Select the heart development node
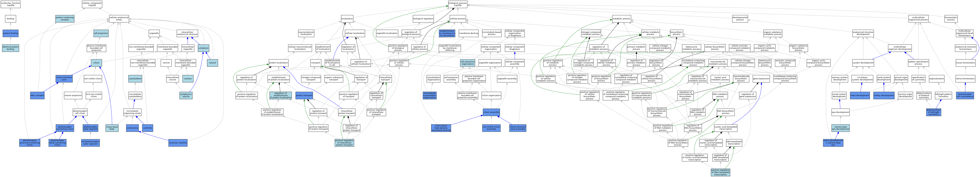 tap(860, 95)
